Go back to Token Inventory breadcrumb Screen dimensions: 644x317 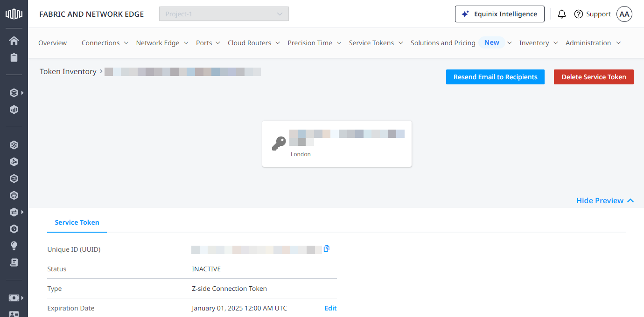pyautogui.click(x=68, y=71)
